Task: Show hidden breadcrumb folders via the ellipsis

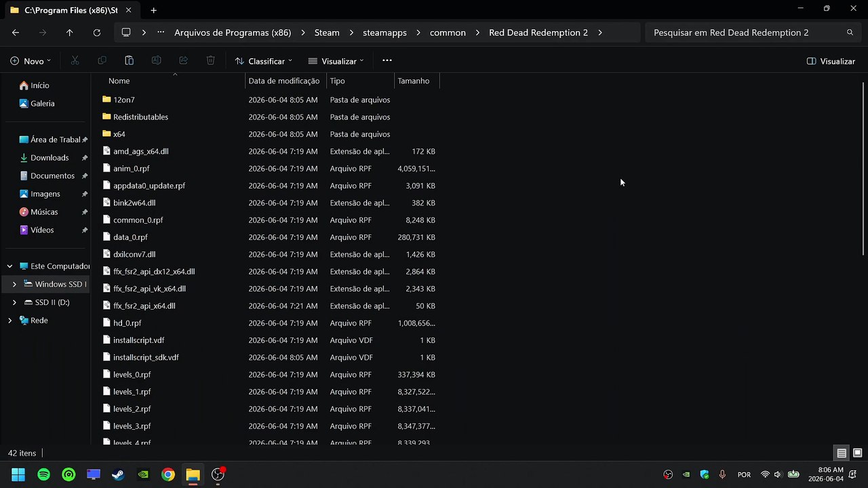Action: pos(161,33)
